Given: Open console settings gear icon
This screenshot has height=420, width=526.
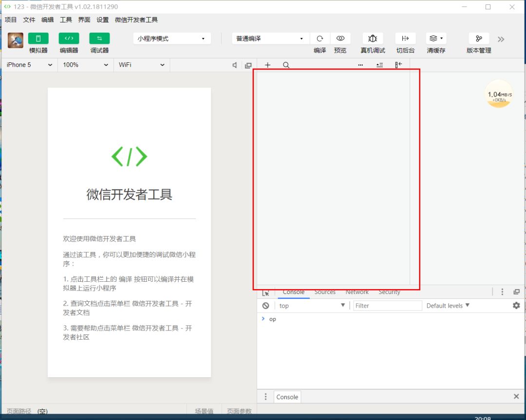Looking at the screenshot, I should click(x=516, y=305).
